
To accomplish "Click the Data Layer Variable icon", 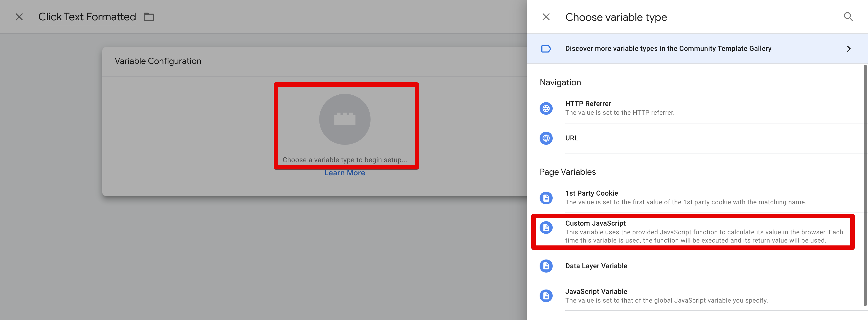I will point(546,266).
